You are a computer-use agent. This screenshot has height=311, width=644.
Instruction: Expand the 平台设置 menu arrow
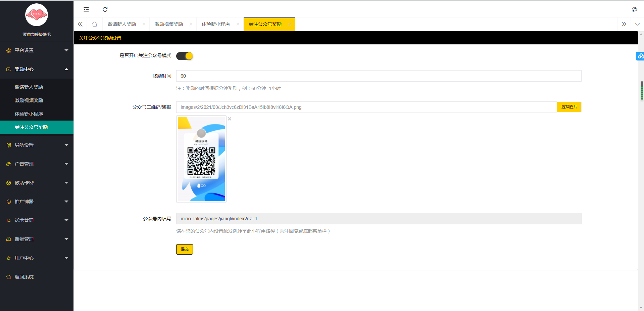[66, 50]
